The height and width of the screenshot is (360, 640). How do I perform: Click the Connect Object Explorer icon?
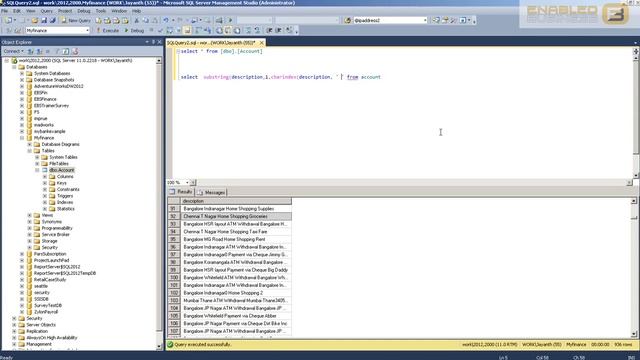pyautogui.click(x=30, y=51)
